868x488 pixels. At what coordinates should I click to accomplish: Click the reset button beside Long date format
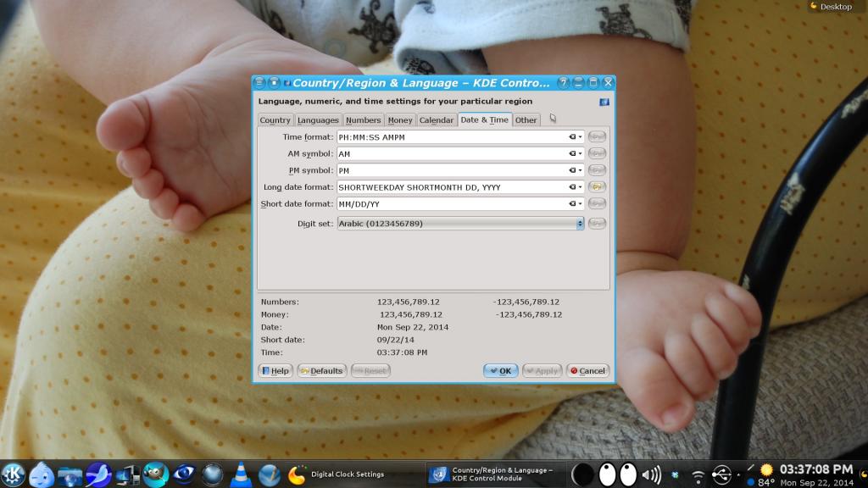coord(598,187)
